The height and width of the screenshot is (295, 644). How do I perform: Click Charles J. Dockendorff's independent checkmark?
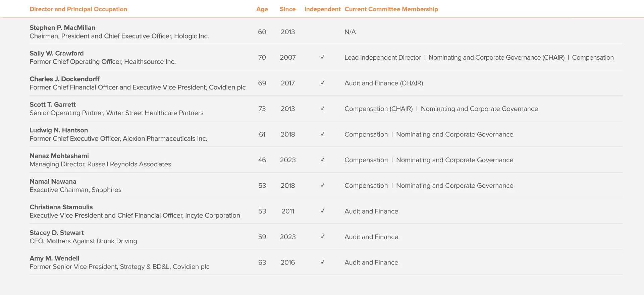[322, 82]
